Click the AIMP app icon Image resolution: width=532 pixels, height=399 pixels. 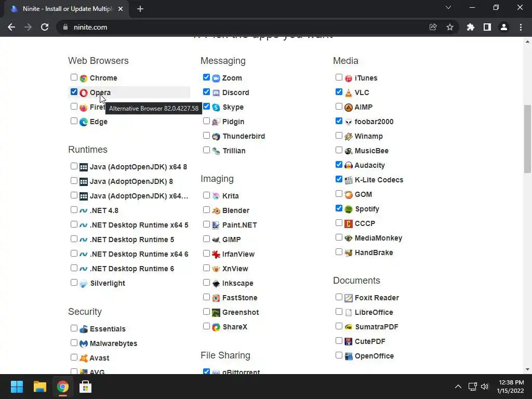(349, 108)
